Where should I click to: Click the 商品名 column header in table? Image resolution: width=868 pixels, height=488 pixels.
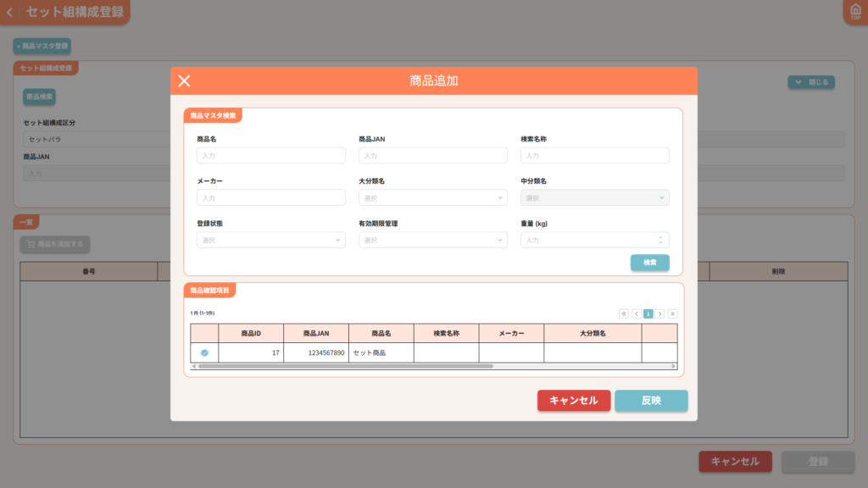[x=381, y=334]
